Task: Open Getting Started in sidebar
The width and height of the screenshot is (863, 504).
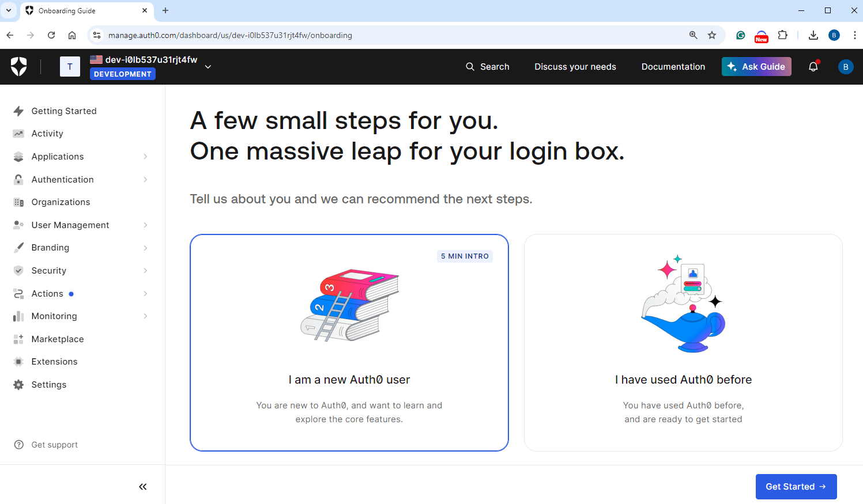Action: point(64,111)
